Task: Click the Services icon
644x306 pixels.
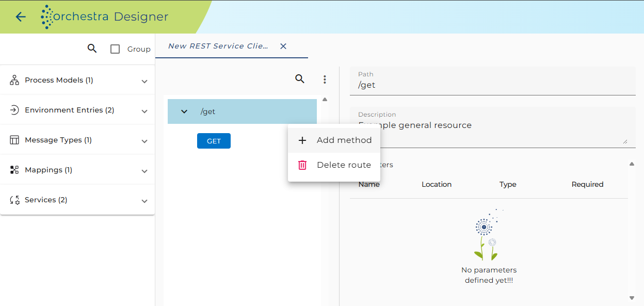Action: [14, 200]
